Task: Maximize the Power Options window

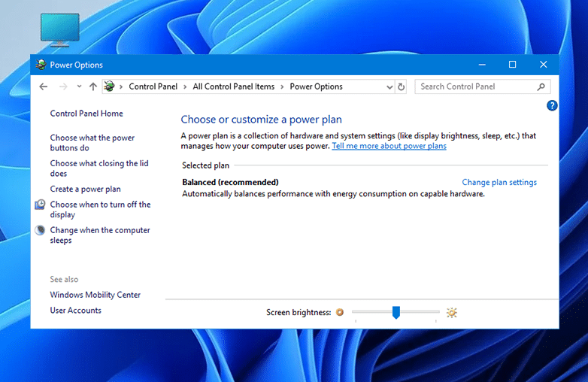Action: (x=512, y=65)
